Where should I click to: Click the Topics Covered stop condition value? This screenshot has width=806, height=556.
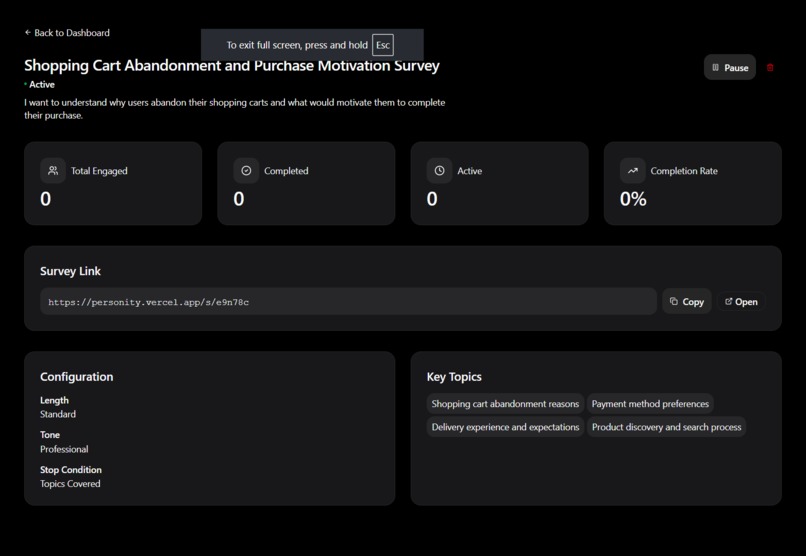point(70,484)
